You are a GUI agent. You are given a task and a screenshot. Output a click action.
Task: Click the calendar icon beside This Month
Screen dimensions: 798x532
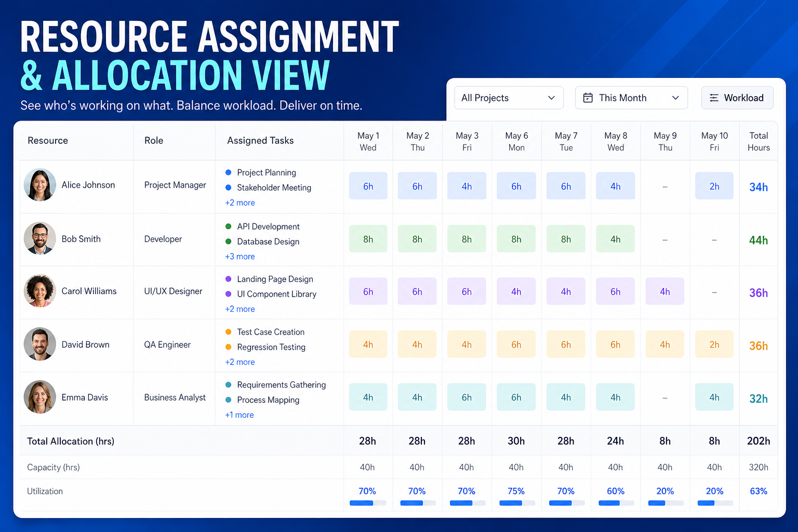click(x=588, y=98)
